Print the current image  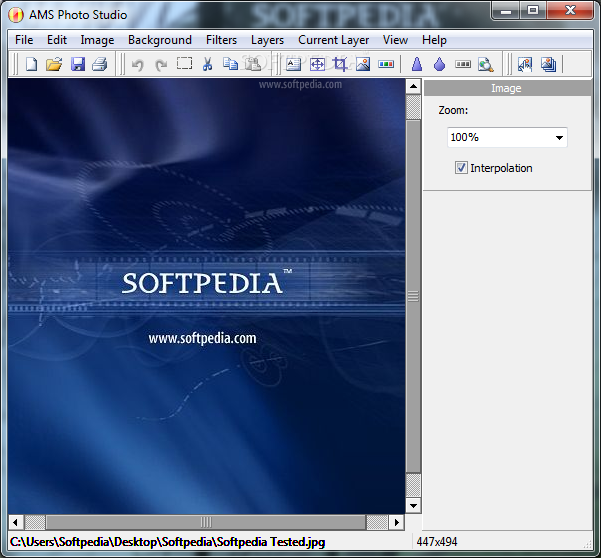(x=100, y=64)
